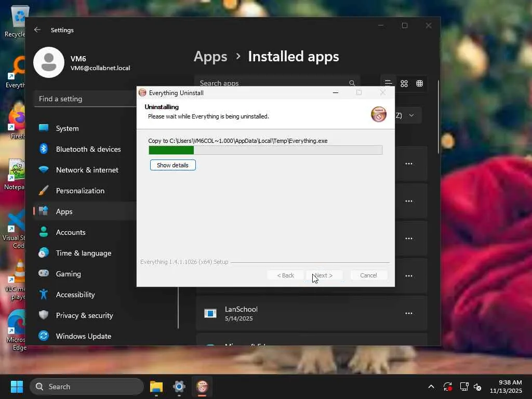Viewport: 532px width, 399px height.
Task: Click Show details in Everything Uninstall
Action: click(x=172, y=165)
